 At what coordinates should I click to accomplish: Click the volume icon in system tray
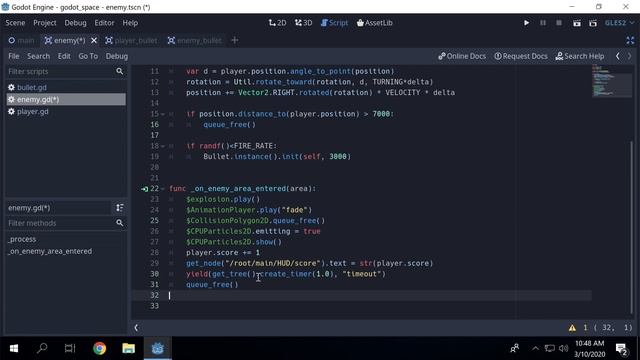click(564, 349)
